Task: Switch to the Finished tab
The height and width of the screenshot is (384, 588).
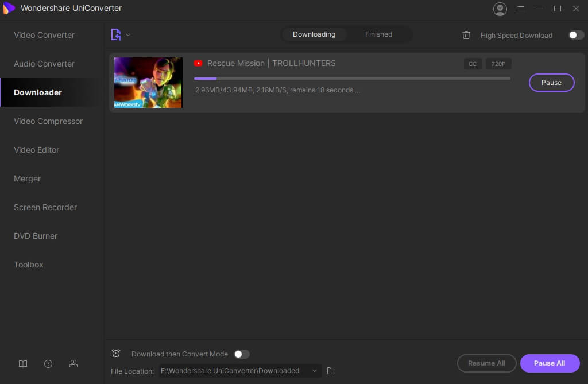Action: (x=378, y=34)
